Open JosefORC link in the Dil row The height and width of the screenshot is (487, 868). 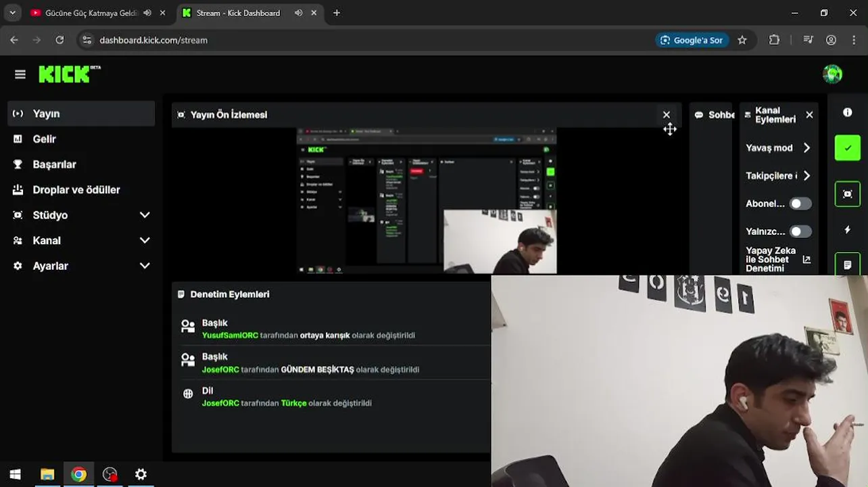click(220, 403)
